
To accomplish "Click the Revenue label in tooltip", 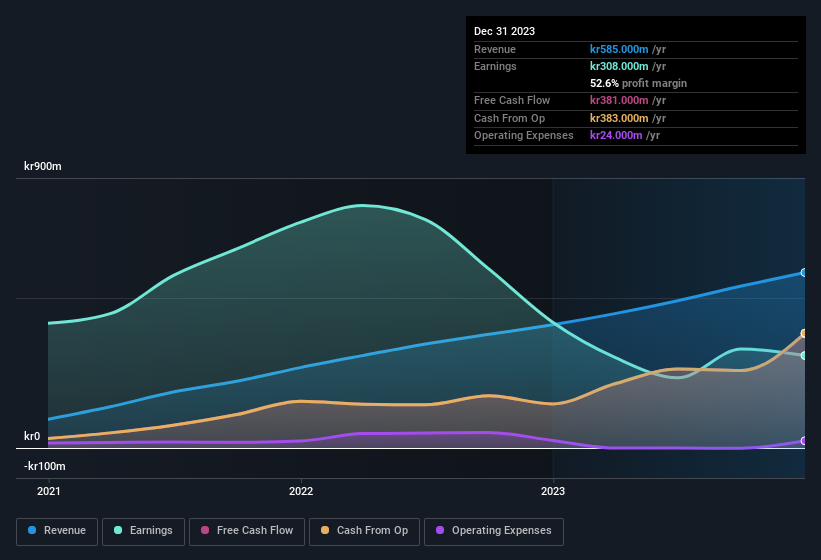I will coord(495,49).
